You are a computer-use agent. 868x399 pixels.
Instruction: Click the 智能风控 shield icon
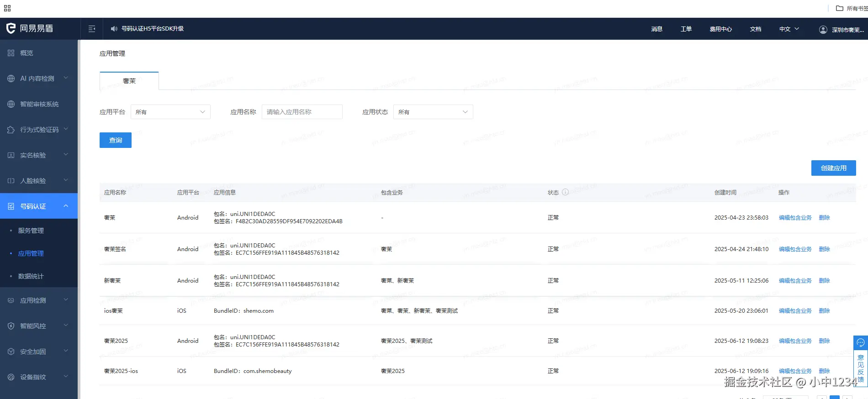tap(11, 326)
